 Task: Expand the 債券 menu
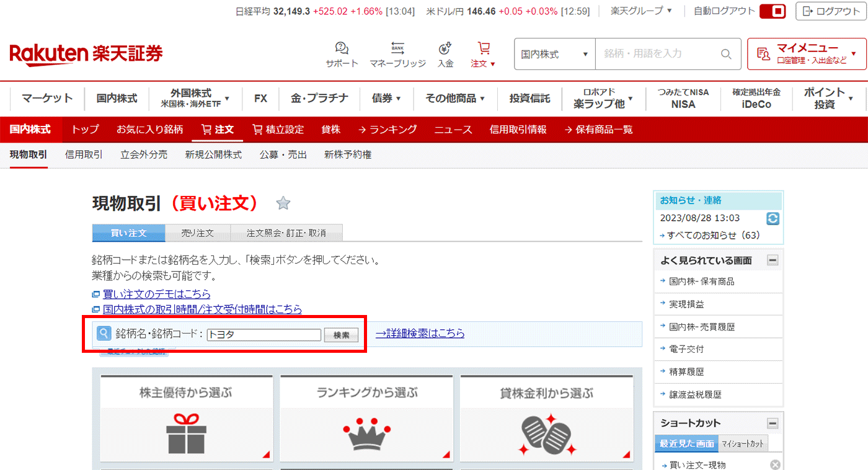point(386,98)
